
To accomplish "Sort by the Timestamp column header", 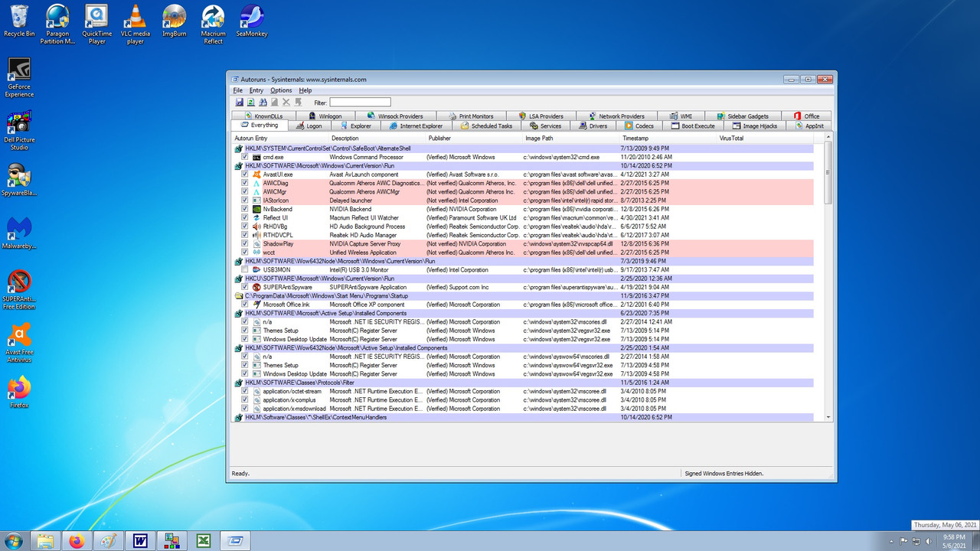I will 668,139.
